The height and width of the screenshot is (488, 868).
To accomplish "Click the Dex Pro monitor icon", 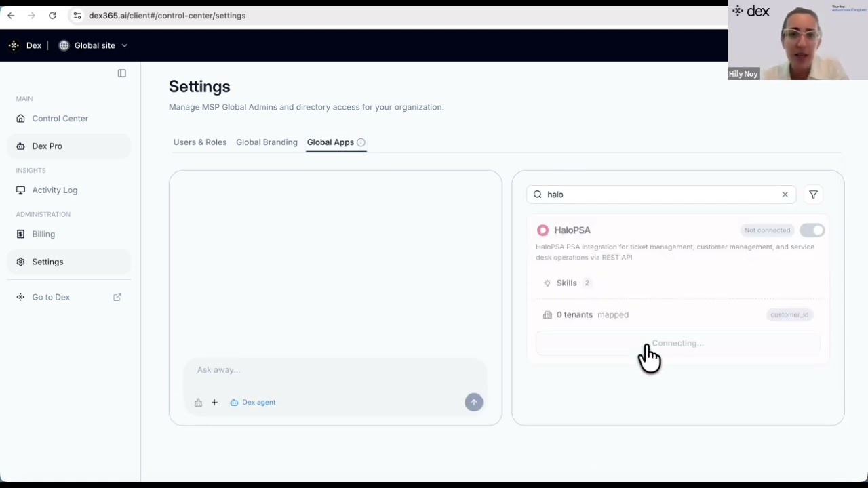I will click(20, 146).
